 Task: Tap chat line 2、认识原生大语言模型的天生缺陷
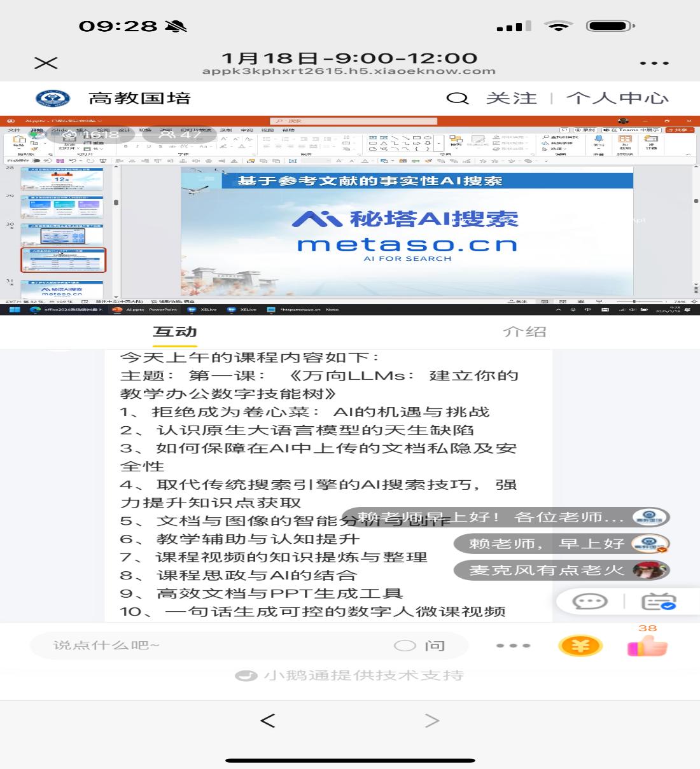[x=297, y=430]
